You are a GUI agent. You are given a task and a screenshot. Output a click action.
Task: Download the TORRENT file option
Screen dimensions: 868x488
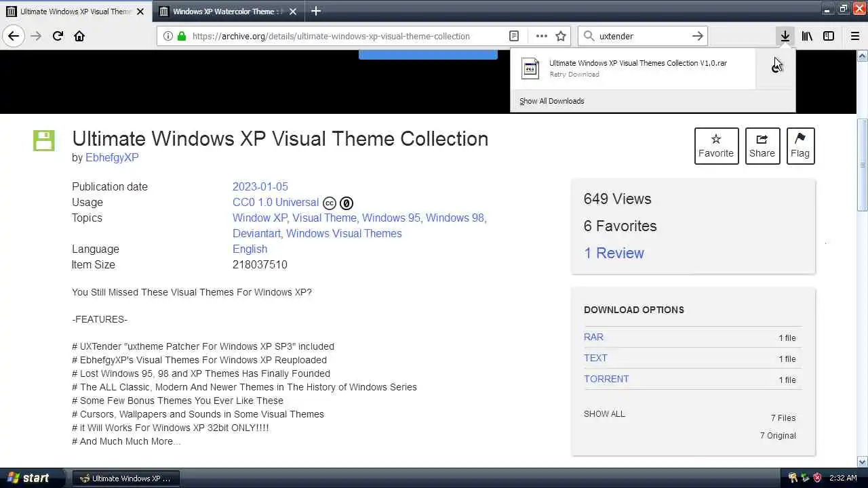(x=606, y=379)
